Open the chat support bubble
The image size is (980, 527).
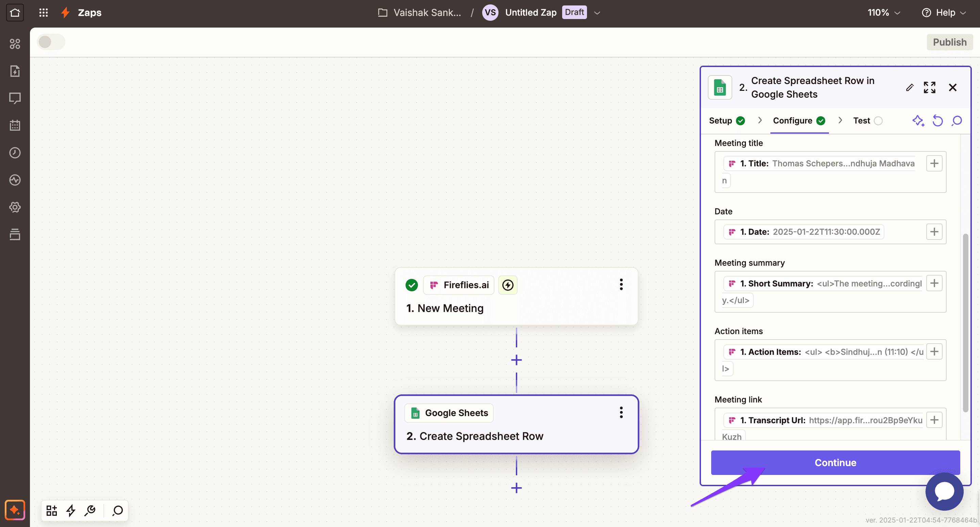(x=944, y=491)
